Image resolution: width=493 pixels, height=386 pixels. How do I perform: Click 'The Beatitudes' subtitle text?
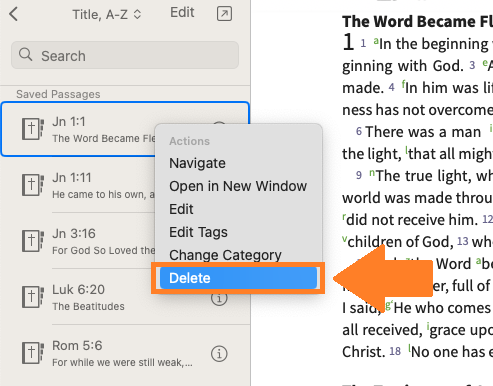pyautogui.click(x=88, y=306)
